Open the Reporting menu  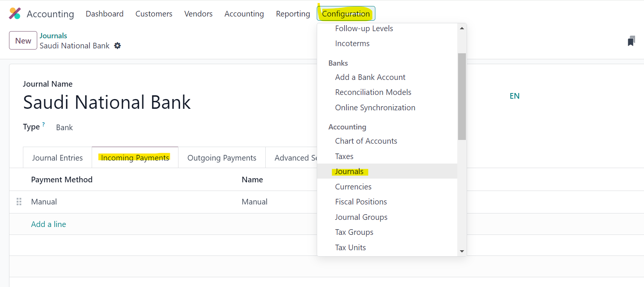[x=293, y=14]
